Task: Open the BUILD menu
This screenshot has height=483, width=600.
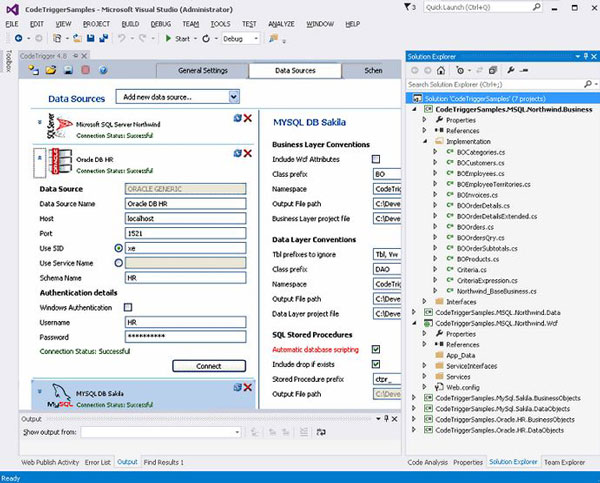Action: pos(130,22)
